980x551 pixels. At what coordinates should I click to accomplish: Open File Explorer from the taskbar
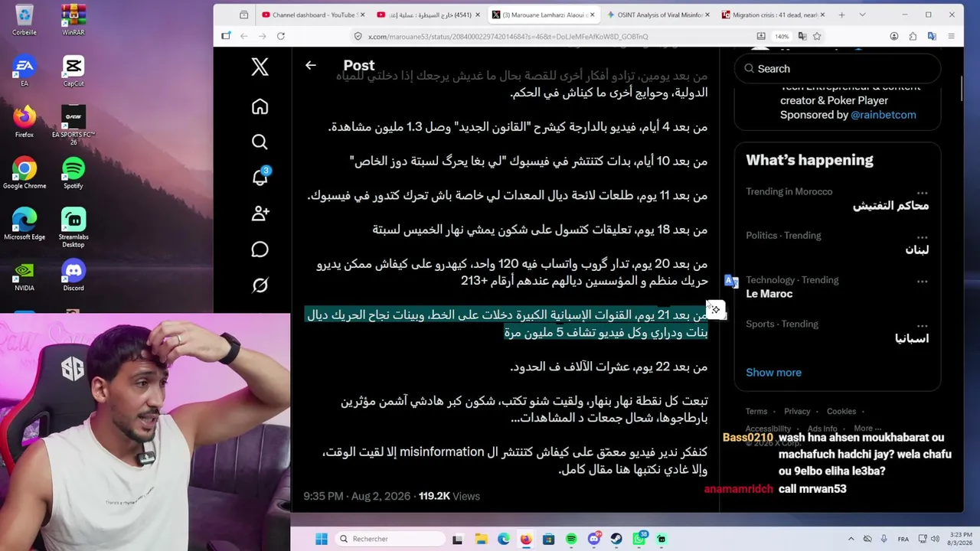coord(481,539)
